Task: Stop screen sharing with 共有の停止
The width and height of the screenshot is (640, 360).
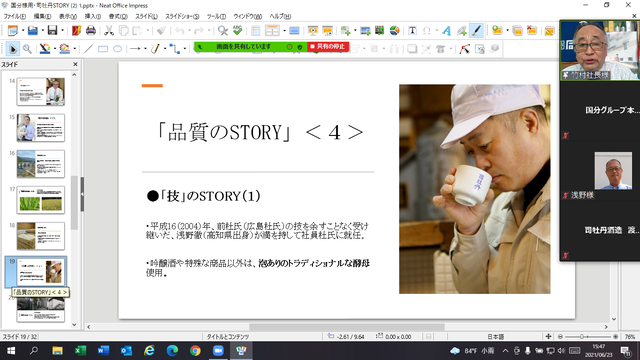Action: [328, 47]
